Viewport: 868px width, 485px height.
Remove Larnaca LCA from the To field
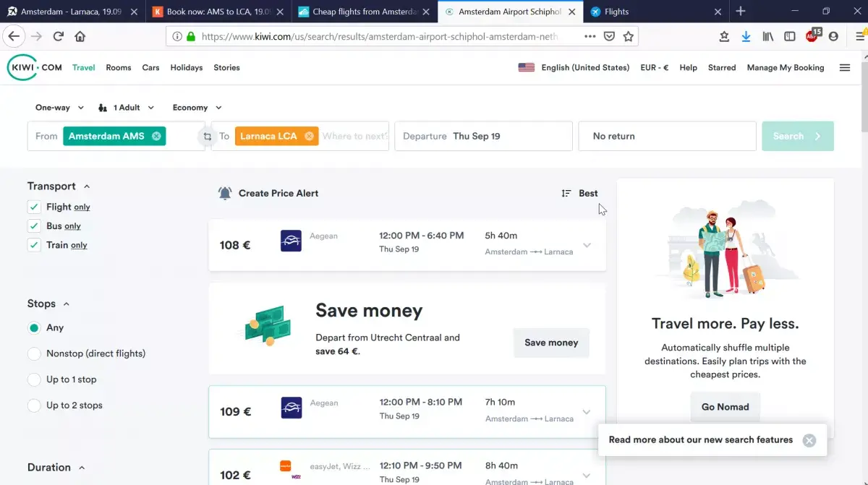[x=309, y=136]
